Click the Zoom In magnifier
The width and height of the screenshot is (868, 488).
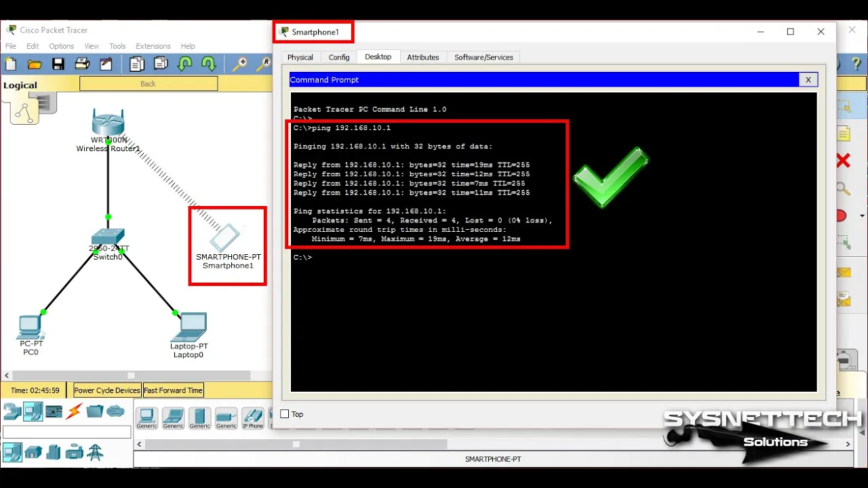(x=239, y=64)
